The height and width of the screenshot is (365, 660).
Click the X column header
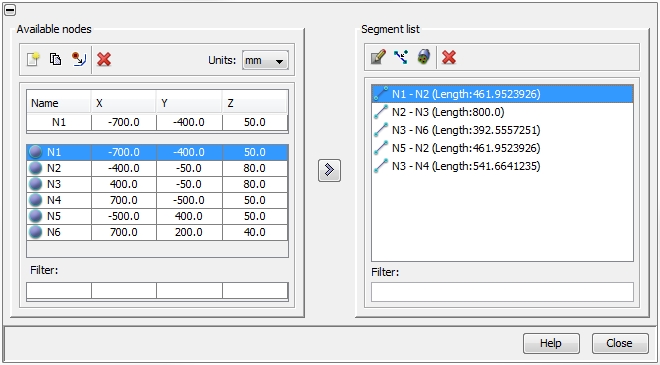point(124,103)
